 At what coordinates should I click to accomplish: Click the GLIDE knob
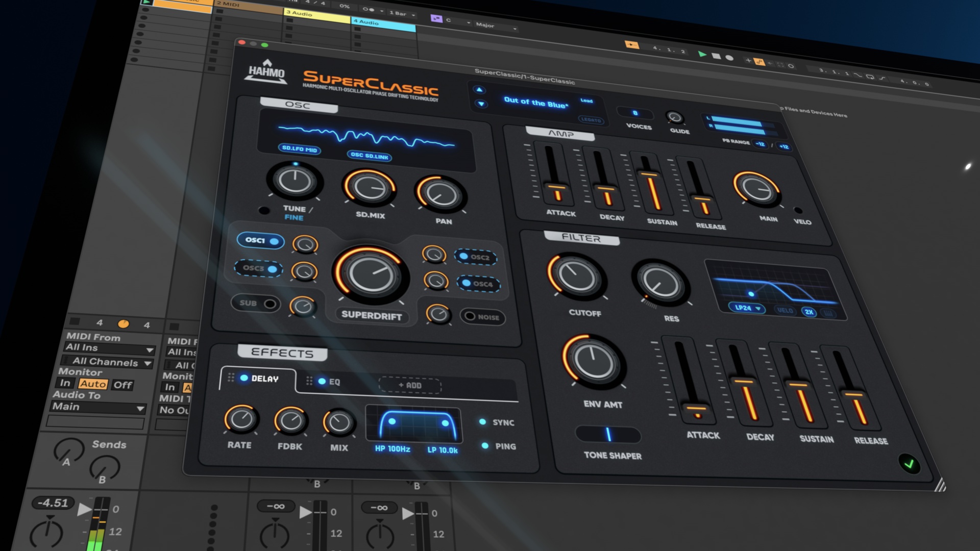675,117
